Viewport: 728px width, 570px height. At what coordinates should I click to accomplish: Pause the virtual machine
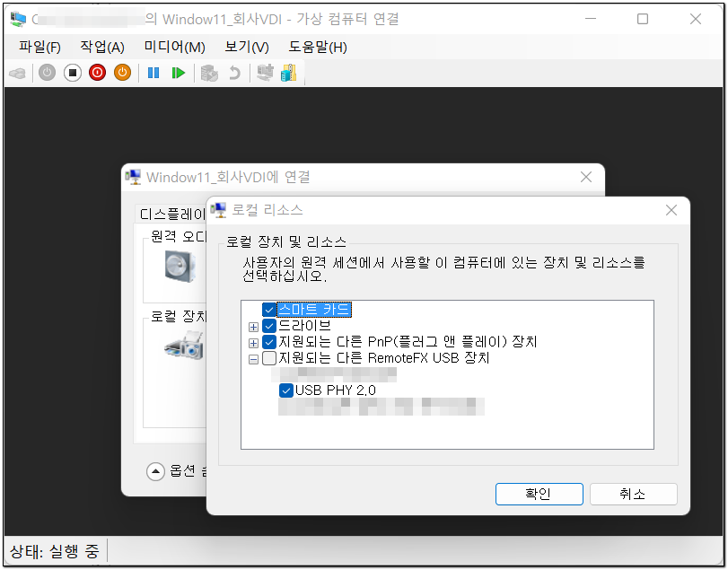[x=153, y=73]
